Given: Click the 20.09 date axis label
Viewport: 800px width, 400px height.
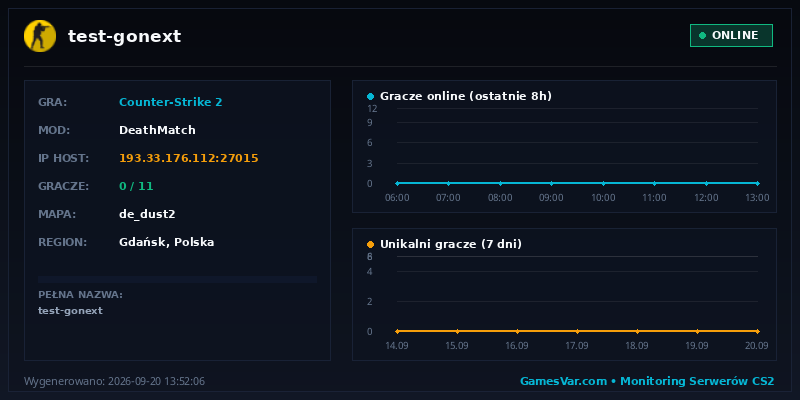Looking at the screenshot, I should tap(757, 345).
